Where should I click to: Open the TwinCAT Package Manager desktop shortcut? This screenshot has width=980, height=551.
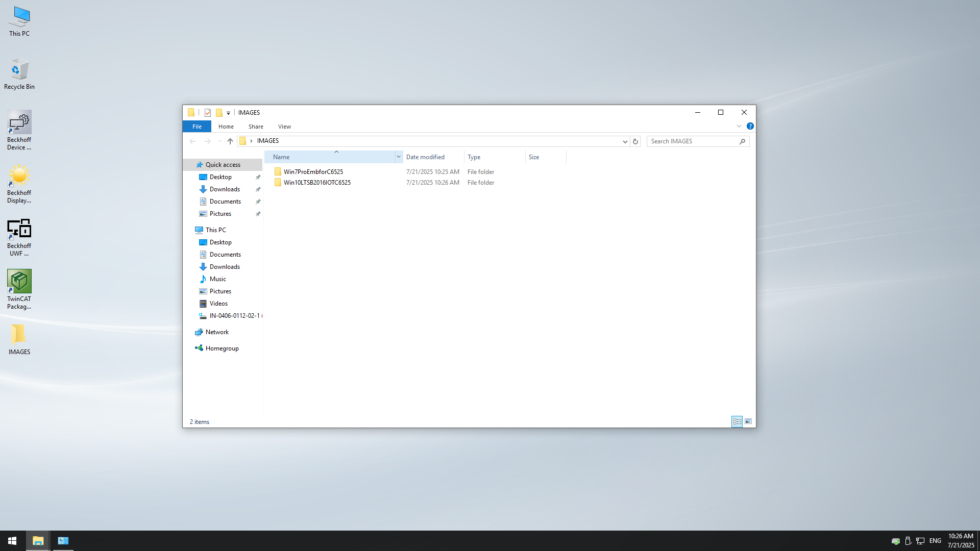[19, 289]
